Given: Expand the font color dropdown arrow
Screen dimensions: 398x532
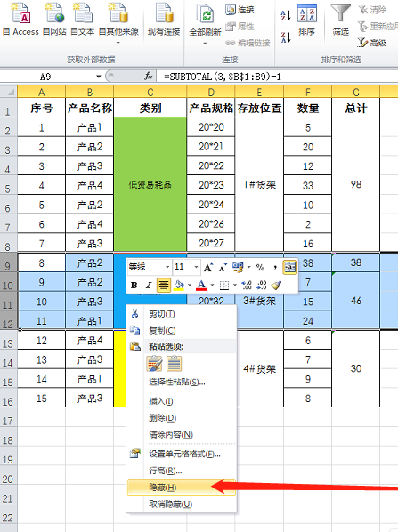Looking at the screenshot, I should tap(212, 285).
